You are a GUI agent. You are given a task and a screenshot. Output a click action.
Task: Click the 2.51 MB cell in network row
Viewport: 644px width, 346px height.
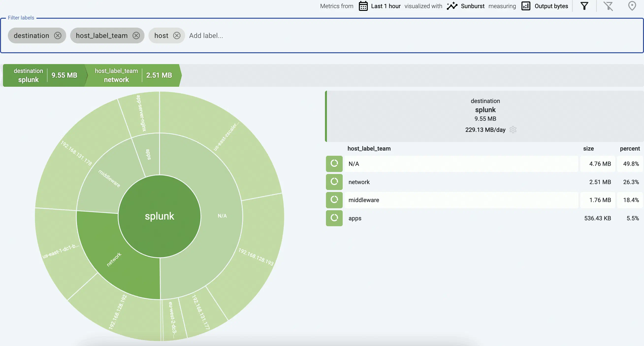pos(597,182)
